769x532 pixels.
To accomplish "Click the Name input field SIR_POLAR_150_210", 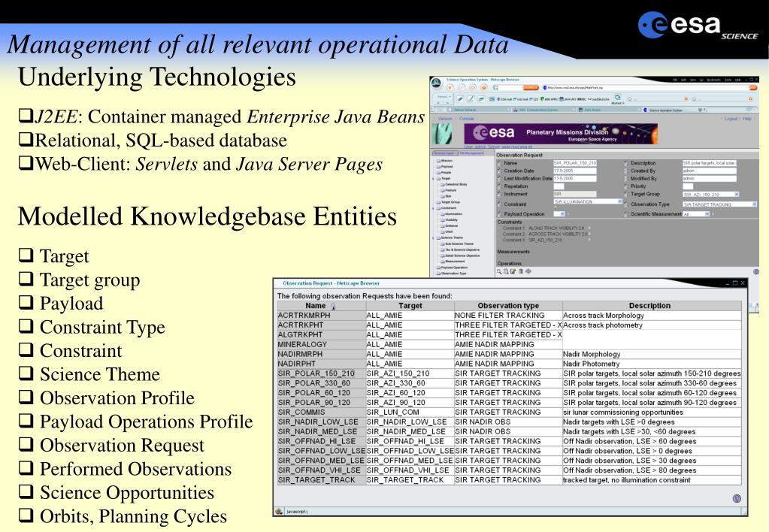I will coord(575,163).
